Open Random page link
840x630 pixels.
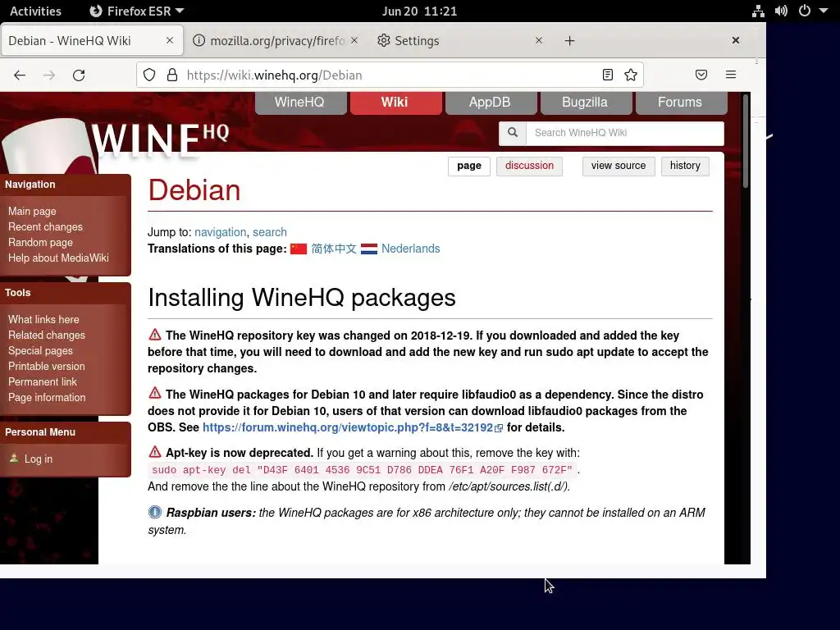pos(41,242)
